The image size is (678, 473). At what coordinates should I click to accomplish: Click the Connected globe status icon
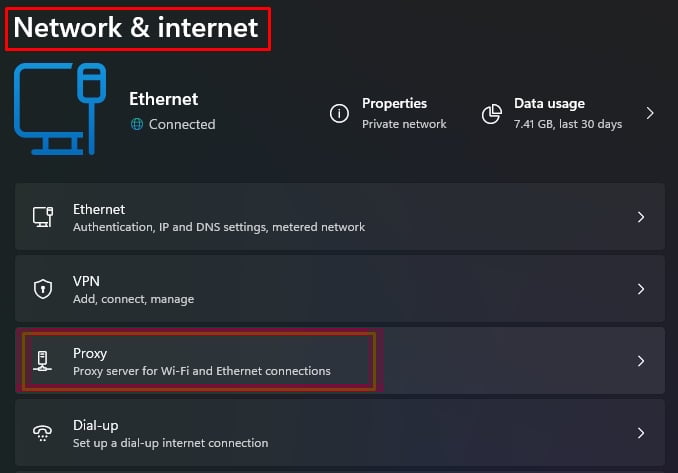[137, 125]
